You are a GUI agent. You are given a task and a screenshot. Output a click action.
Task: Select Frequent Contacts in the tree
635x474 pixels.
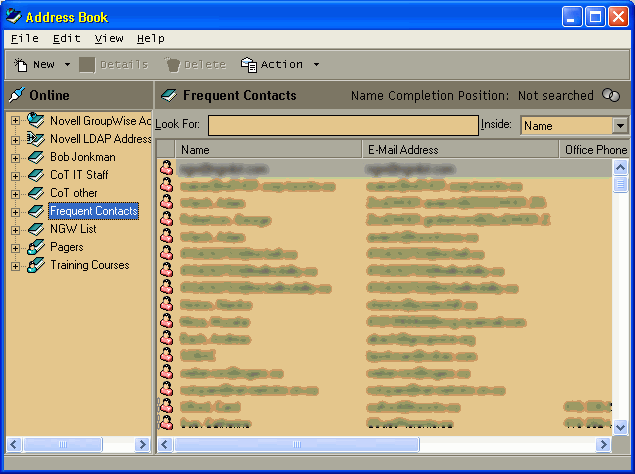point(94,211)
